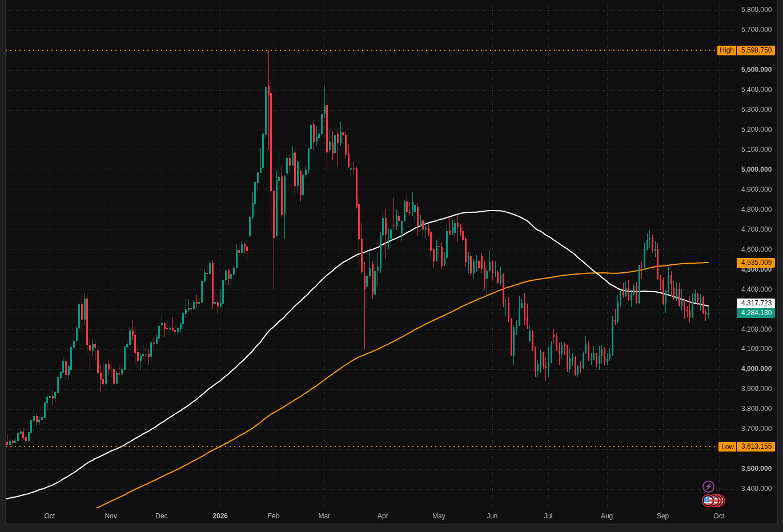Viewport: 783px width, 532px height.
Task: Click the Jun label on the time axis
Action: 492,516
